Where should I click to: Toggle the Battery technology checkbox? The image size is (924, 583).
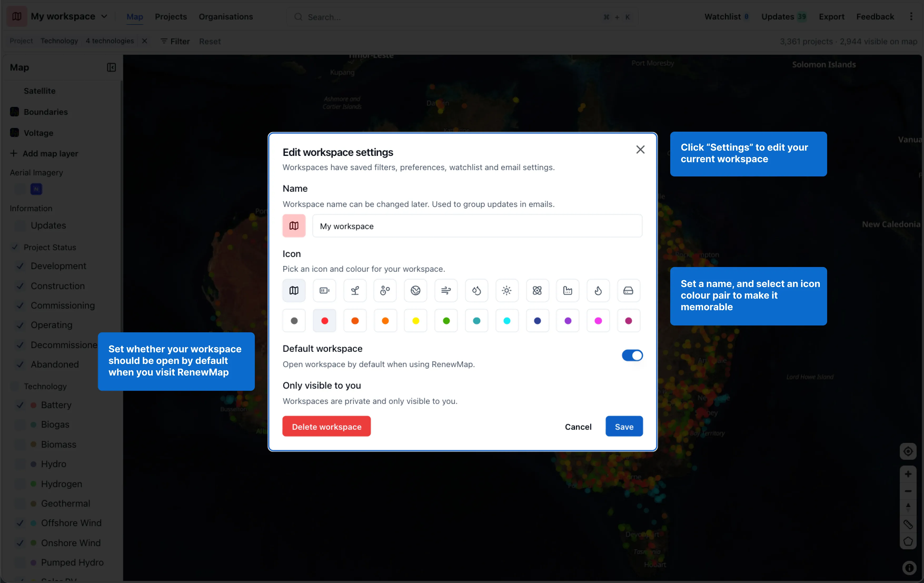point(20,405)
